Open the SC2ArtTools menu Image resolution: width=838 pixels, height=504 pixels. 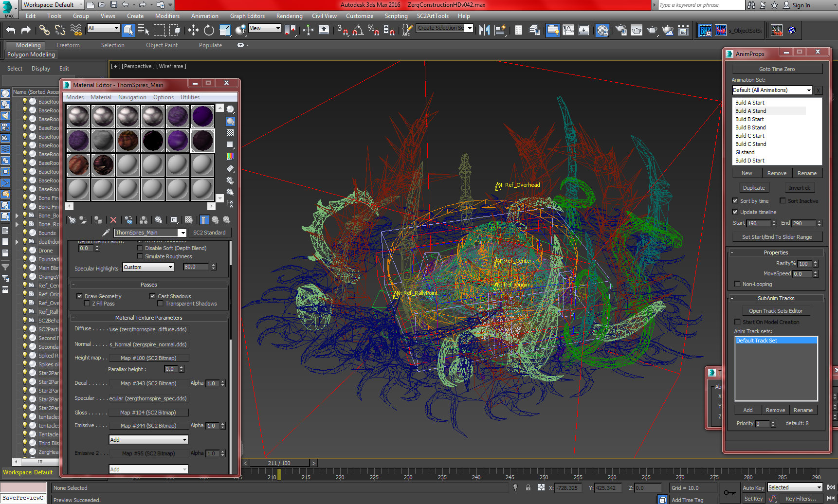433,16
